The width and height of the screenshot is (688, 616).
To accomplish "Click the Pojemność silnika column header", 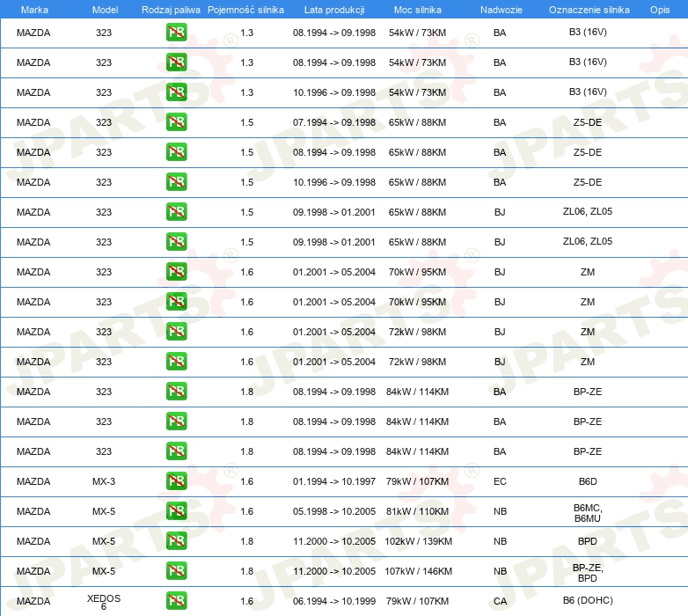I will tap(245, 10).
